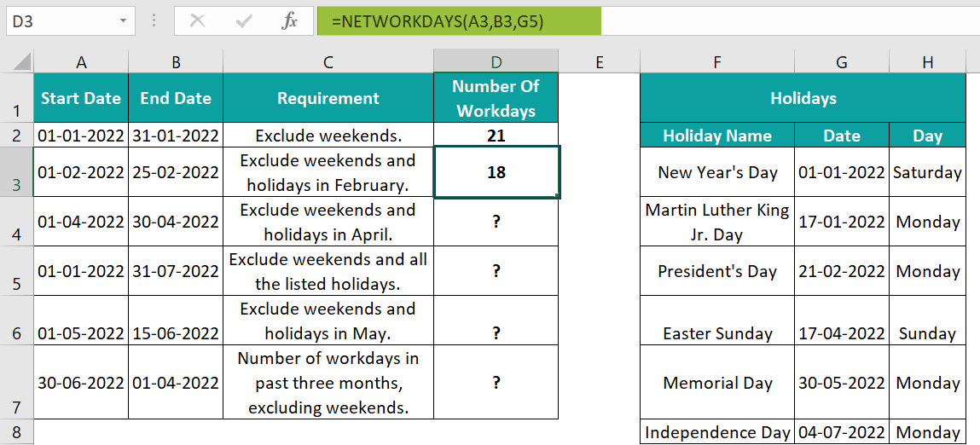Select row 1 header
980x445 pixels.
[17, 97]
